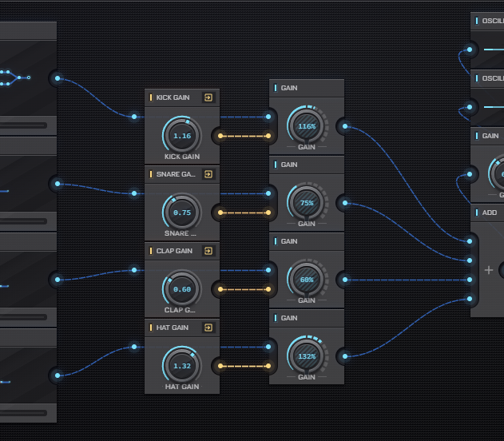Image resolution: width=504 pixels, height=441 pixels.
Task: Click the Clap Gain expose icon
Action: pos(208,251)
